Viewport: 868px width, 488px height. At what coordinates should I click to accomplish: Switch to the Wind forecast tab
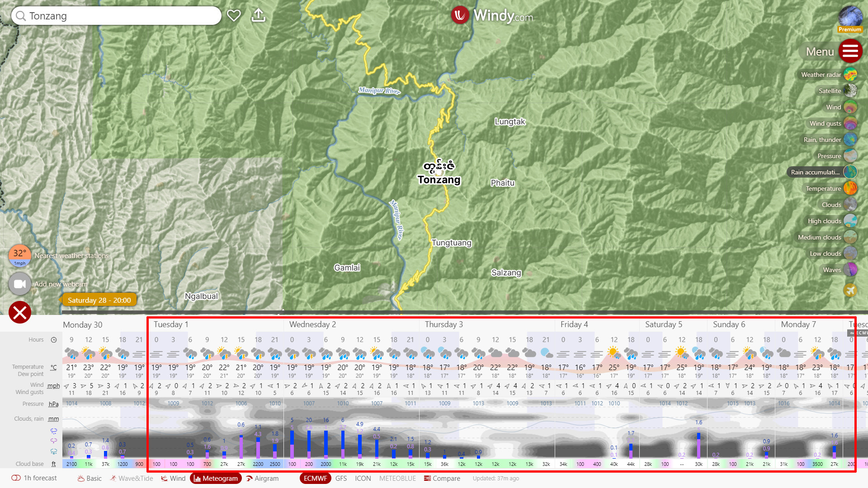pos(173,479)
